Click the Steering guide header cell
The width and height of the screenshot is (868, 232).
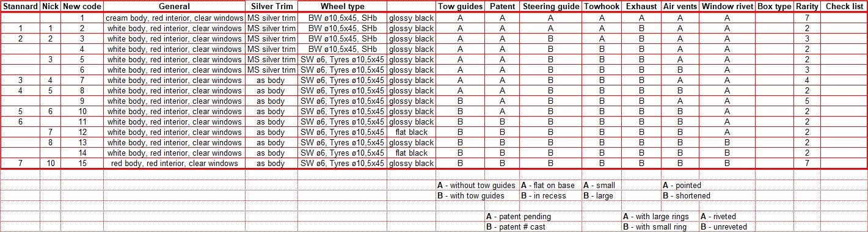point(551,6)
